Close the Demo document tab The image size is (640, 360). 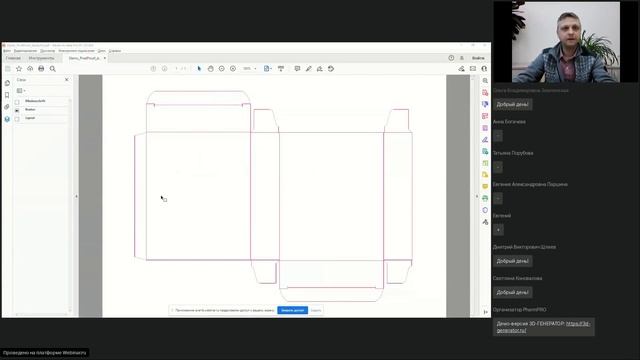click(105, 58)
